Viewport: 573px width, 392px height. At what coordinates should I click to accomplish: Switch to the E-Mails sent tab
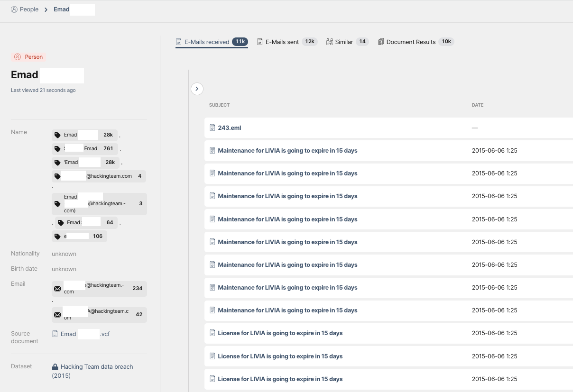coord(287,42)
